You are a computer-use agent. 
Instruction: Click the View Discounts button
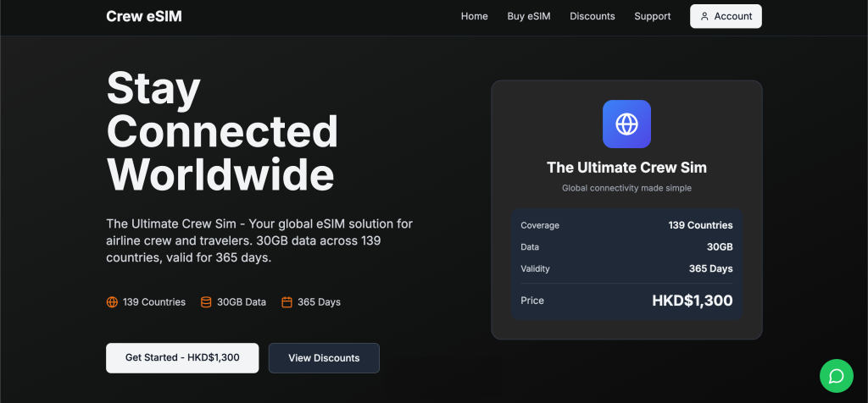(x=324, y=358)
